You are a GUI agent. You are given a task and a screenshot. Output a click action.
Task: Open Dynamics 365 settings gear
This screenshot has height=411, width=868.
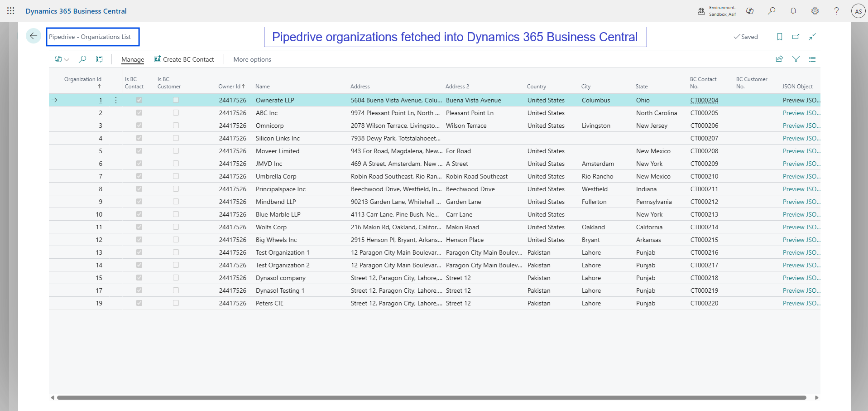click(x=815, y=10)
